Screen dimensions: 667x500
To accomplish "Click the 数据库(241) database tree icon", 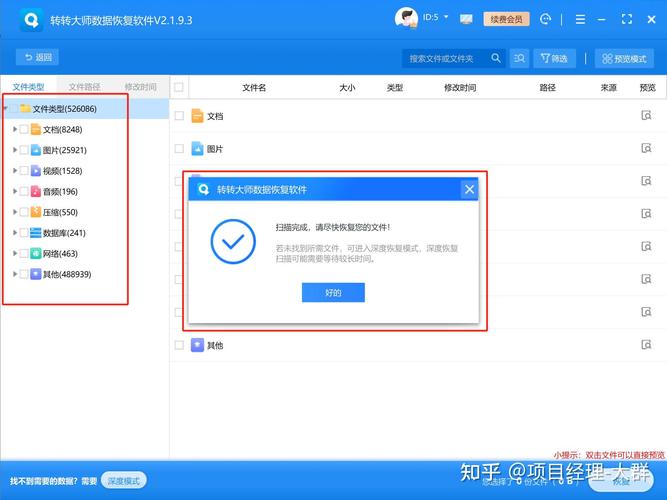I will pos(36,233).
